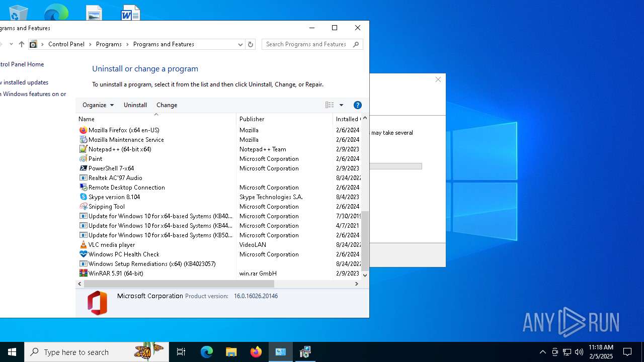
Task: Click the Recycle Bin desktop icon
Action: [x=19, y=12]
